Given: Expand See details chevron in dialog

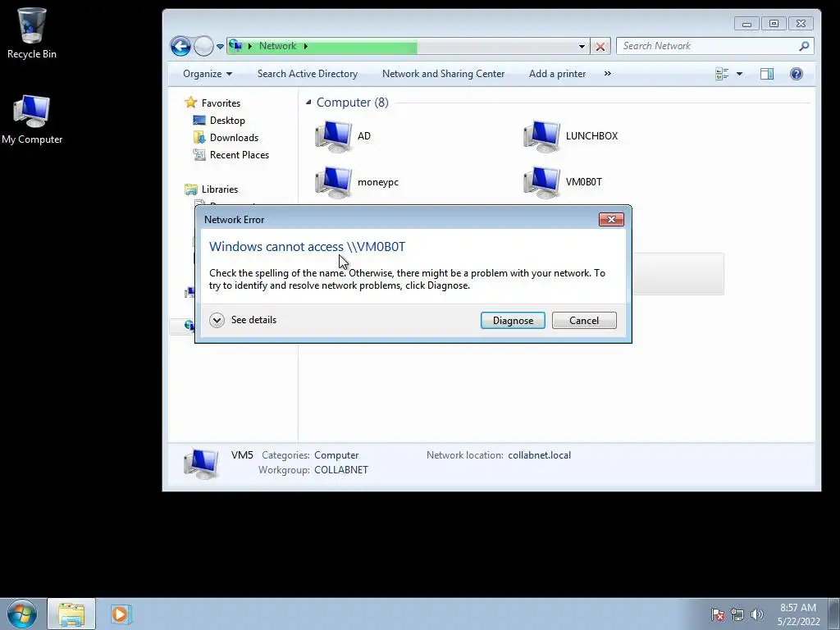Looking at the screenshot, I should [217, 321].
